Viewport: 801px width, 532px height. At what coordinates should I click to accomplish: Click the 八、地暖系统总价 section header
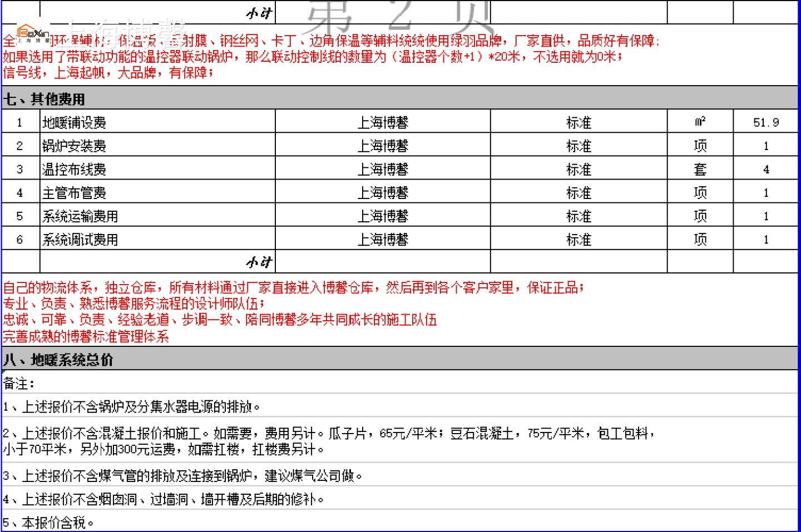58,360
